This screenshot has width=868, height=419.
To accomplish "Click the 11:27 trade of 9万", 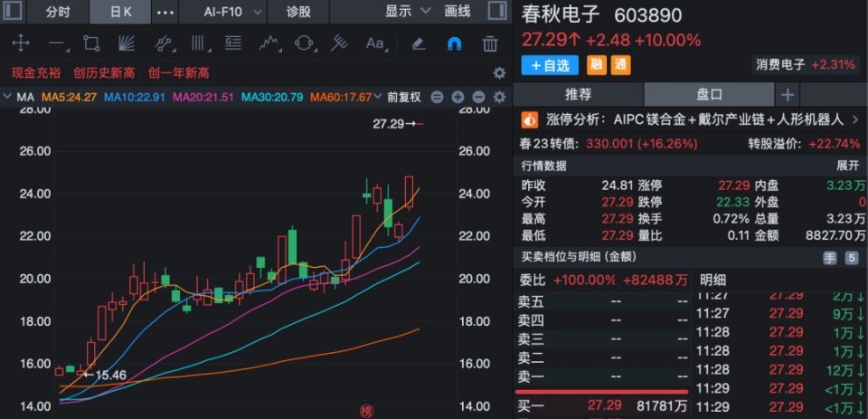I will [x=780, y=314].
